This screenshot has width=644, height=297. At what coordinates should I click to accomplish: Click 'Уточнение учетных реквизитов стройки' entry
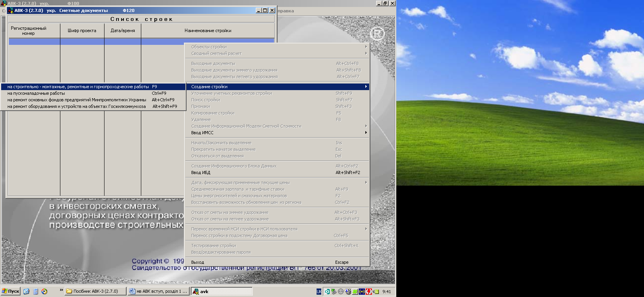[277, 93]
